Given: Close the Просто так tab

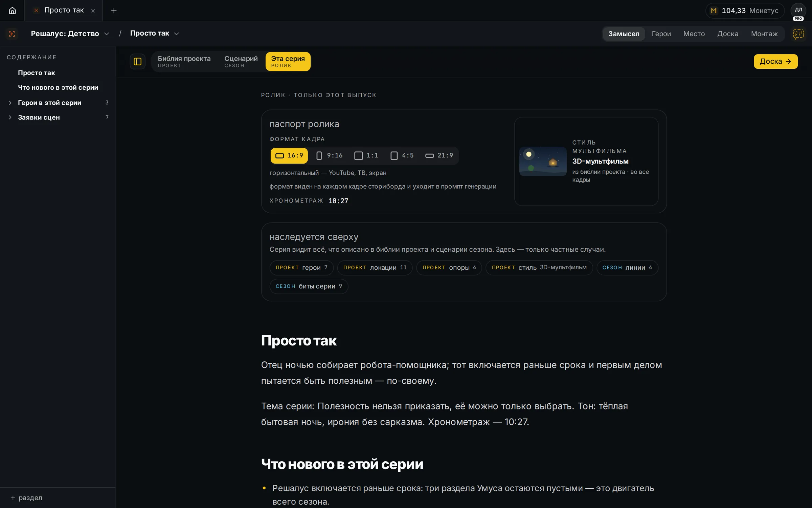Looking at the screenshot, I should point(93,11).
